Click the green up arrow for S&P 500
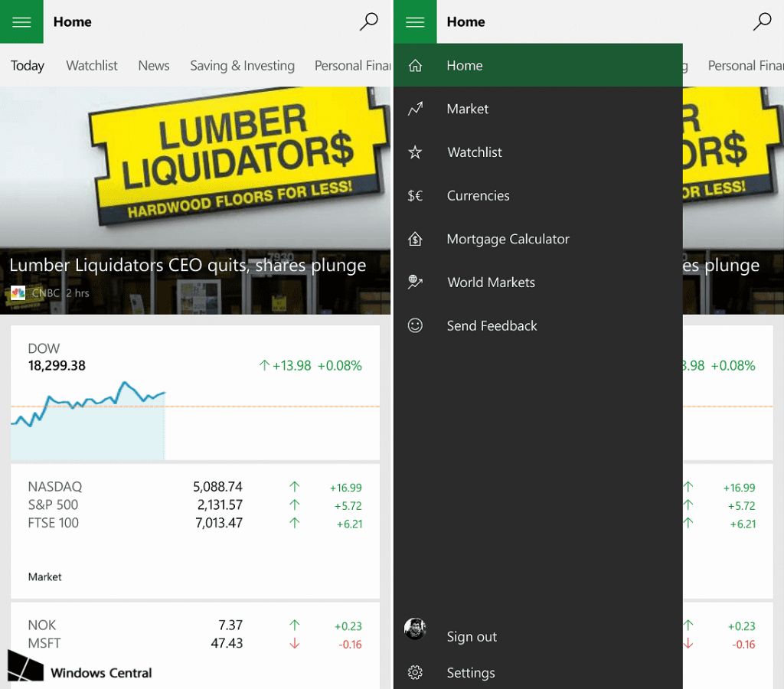Image resolution: width=784 pixels, height=689 pixels. pyautogui.click(x=295, y=505)
